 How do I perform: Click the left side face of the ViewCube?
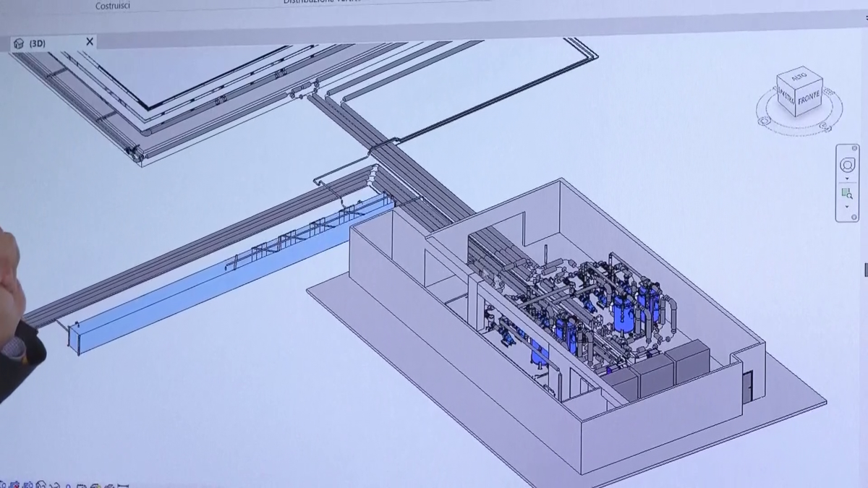pyautogui.click(x=786, y=98)
